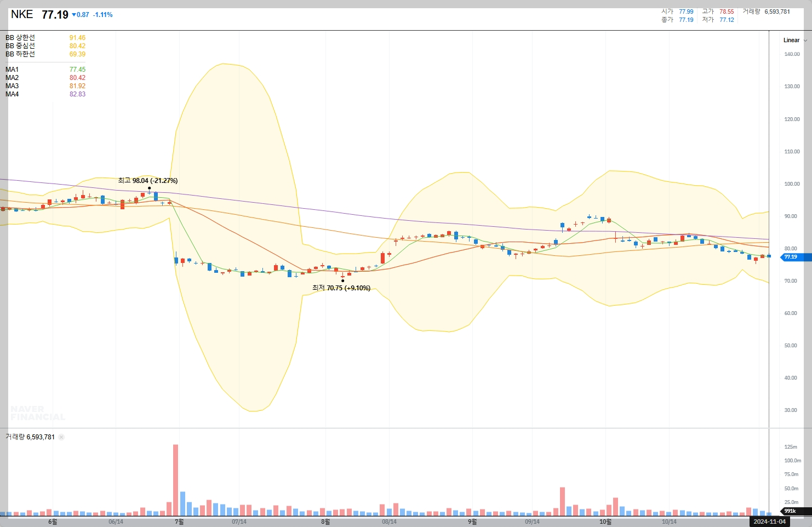Image resolution: width=812 pixels, height=527 pixels.
Task: Click the BB 하한선 legend row
Action: [45, 54]
